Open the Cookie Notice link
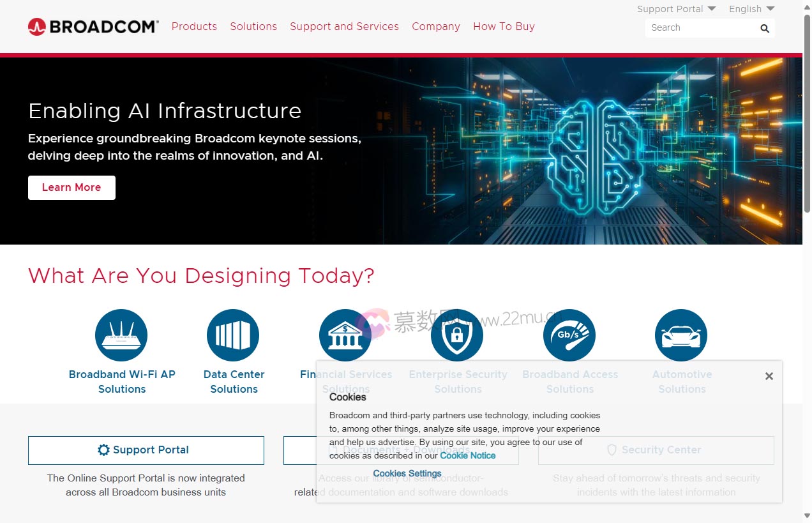 (x=468, y=455)
